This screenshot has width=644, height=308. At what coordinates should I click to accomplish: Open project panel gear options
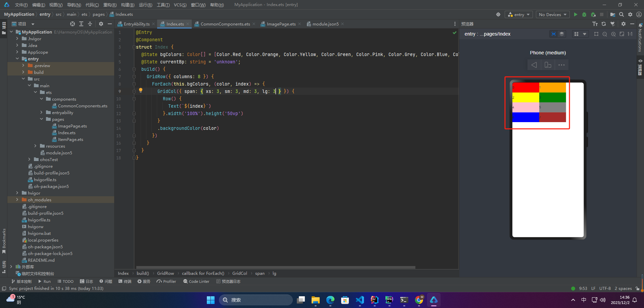click(101, 24)
